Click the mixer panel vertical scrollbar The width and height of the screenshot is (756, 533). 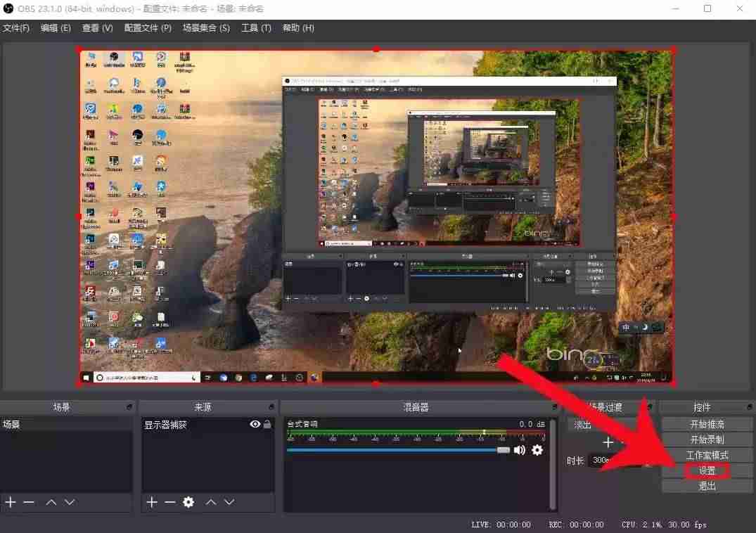pos(553,464)
